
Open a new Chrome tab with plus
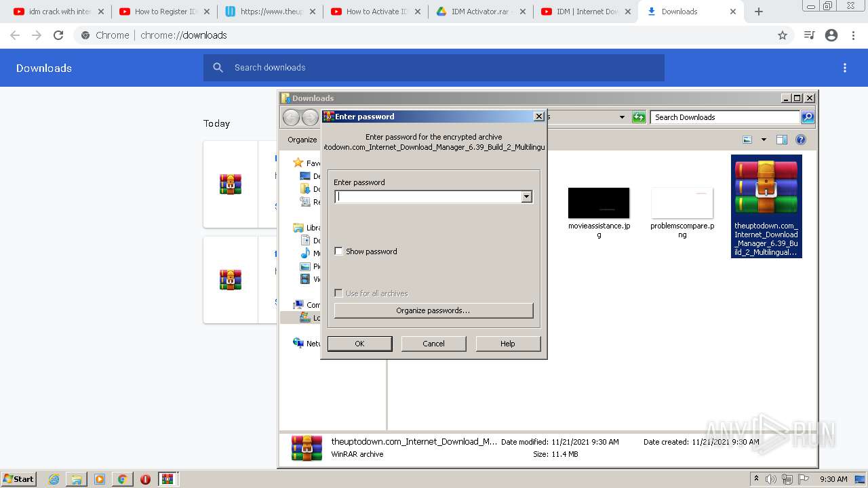(x=759, y=12)
